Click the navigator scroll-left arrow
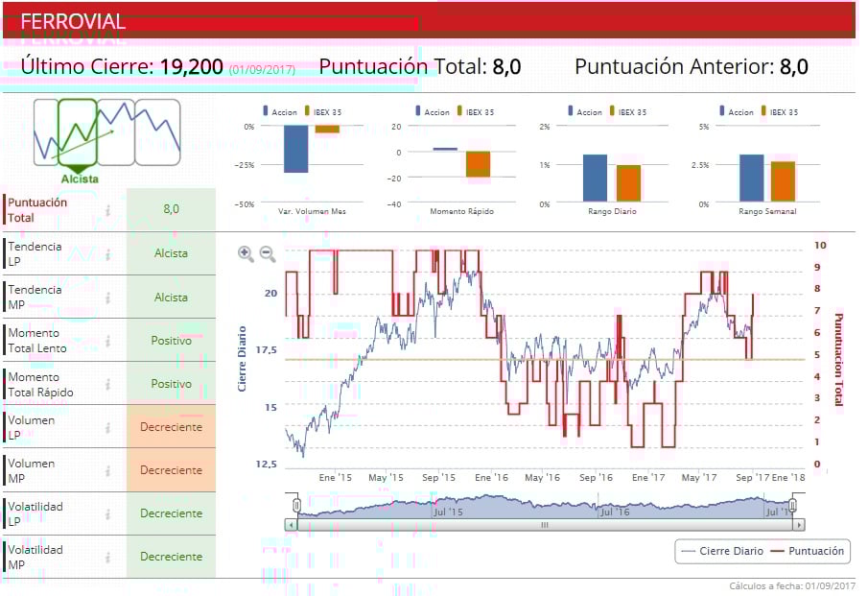 pos(292,525)
